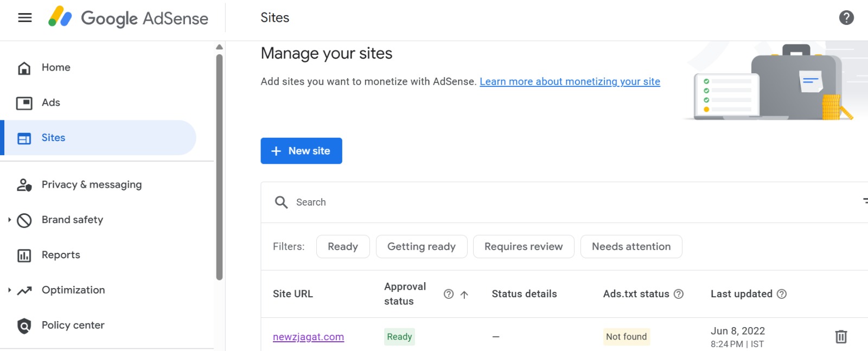Image resolution: width=868 pixels, height=351 pixels.
Task: Expand the Optimization section
Action: click(9, 290)
